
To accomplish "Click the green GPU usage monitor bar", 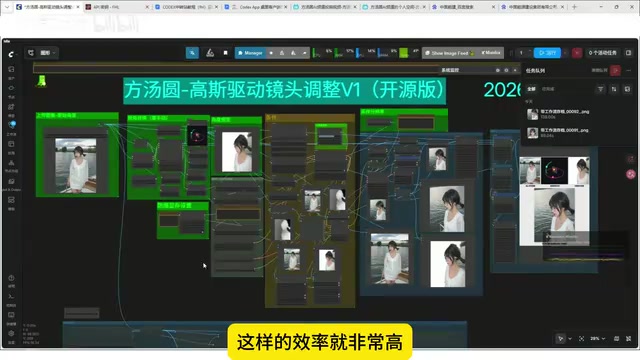I will pos(404,53).
